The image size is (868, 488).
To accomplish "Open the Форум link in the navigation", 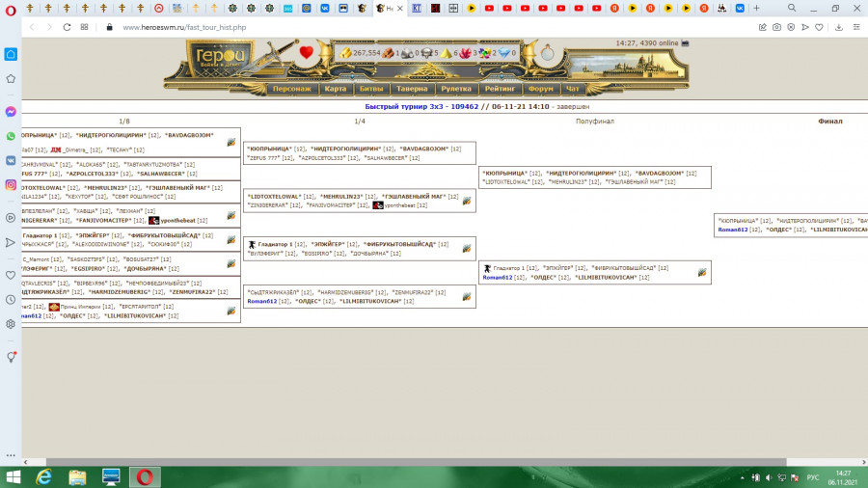I will (x=541, y=89).
